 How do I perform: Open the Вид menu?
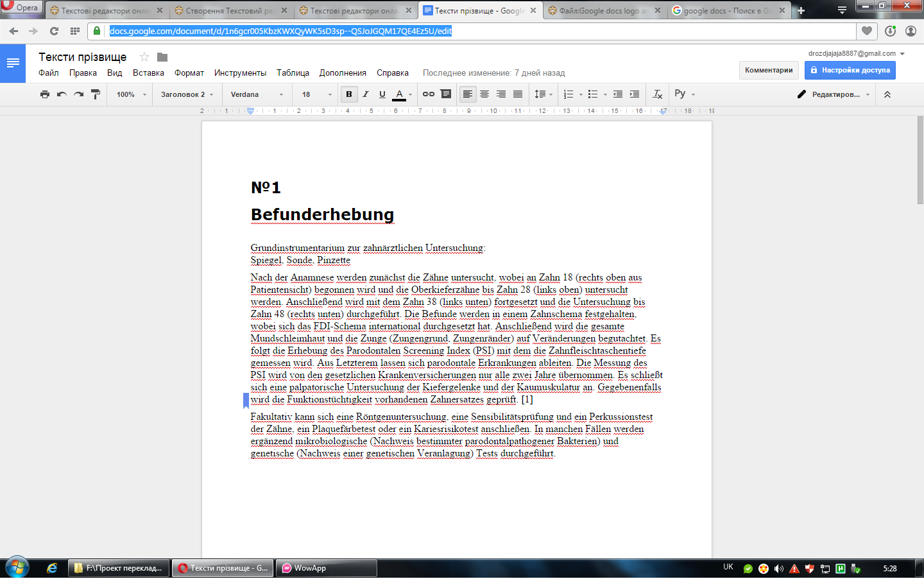click(x=115, y=73)
